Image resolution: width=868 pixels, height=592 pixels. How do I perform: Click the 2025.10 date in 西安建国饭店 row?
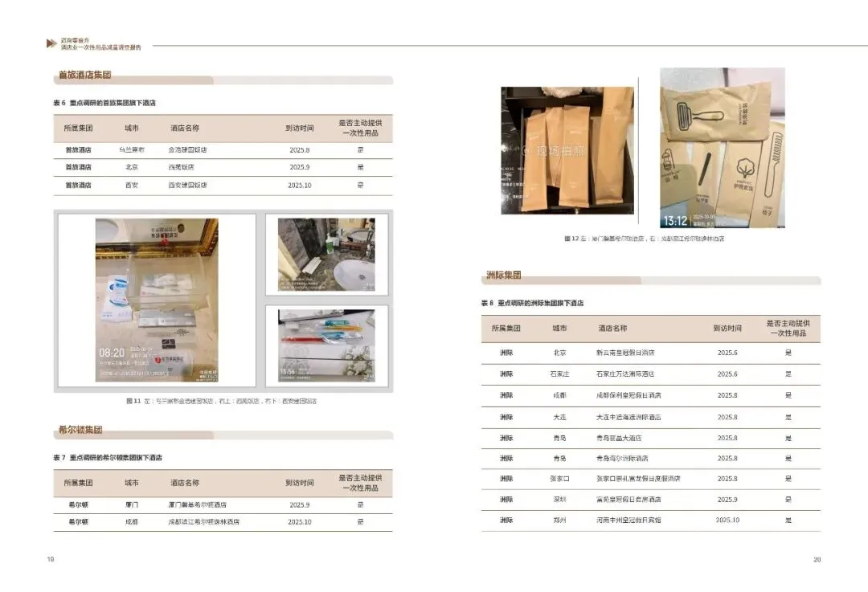(300, 186)
